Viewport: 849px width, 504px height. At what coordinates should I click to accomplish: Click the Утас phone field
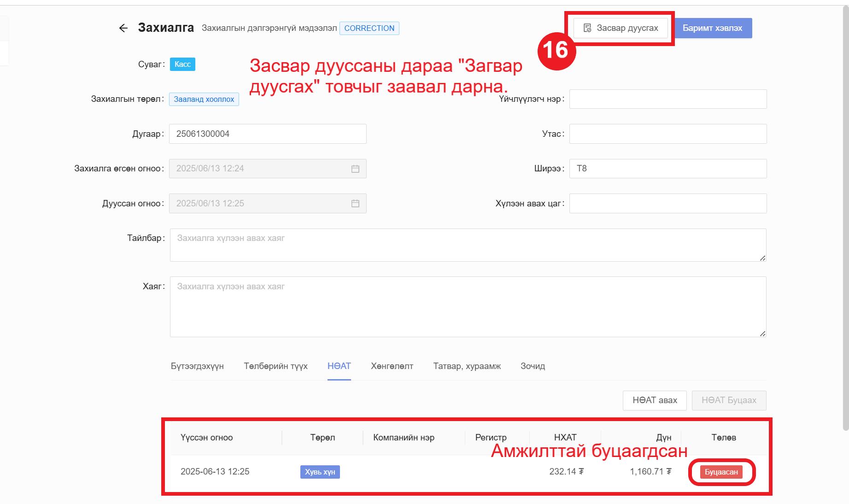[x=667, y=134]
